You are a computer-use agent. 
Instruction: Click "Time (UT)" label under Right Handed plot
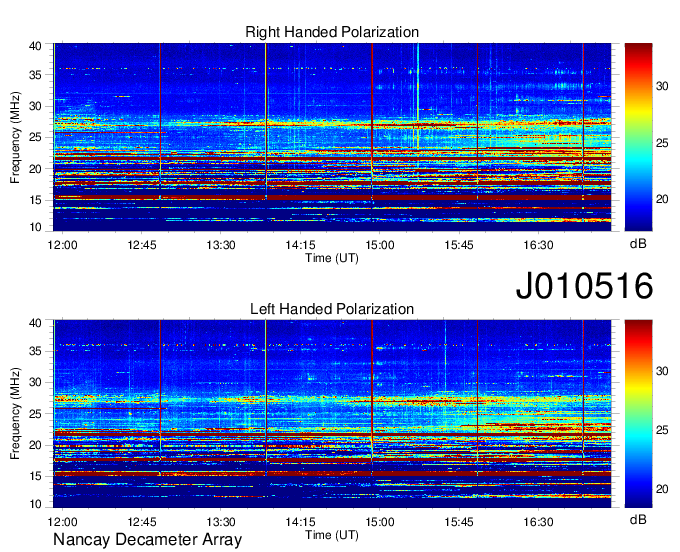(332, 258)
